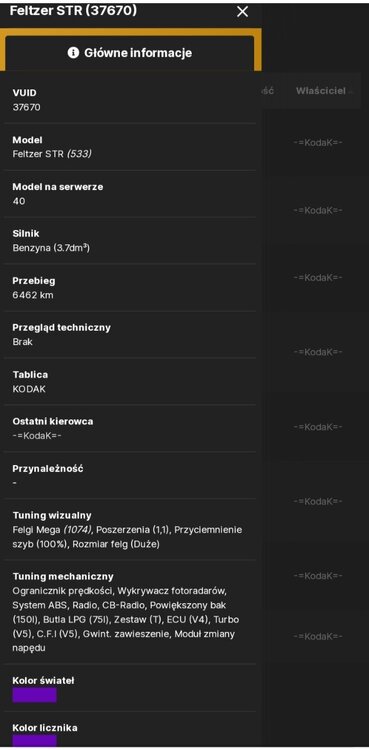This screenshot has width=369, height=750.
Task: Click the Feltzer STR (37670) panel title
Action: pyautogui.click(x=73, y=11)
